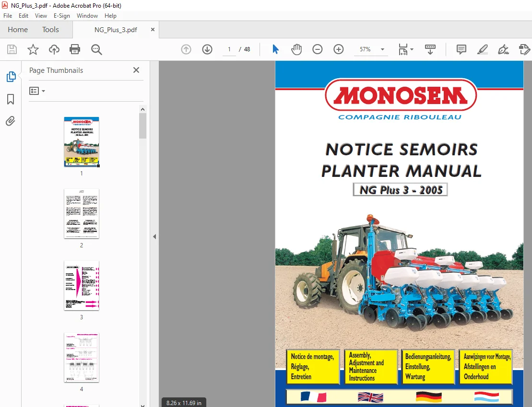This screenshot has width=532, height=407.
Task: Expand fit page tool dropdown arrow
Action: click(412, 49)
